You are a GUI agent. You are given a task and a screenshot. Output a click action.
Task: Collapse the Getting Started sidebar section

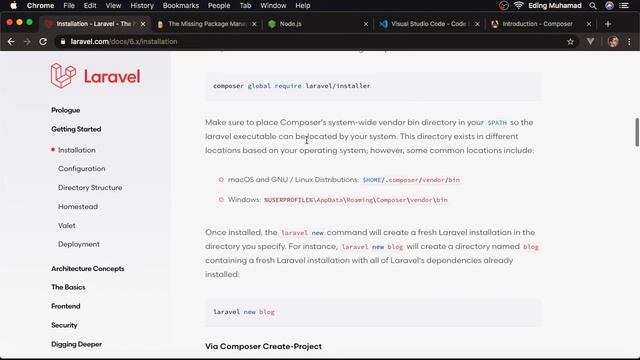(76, 129)
